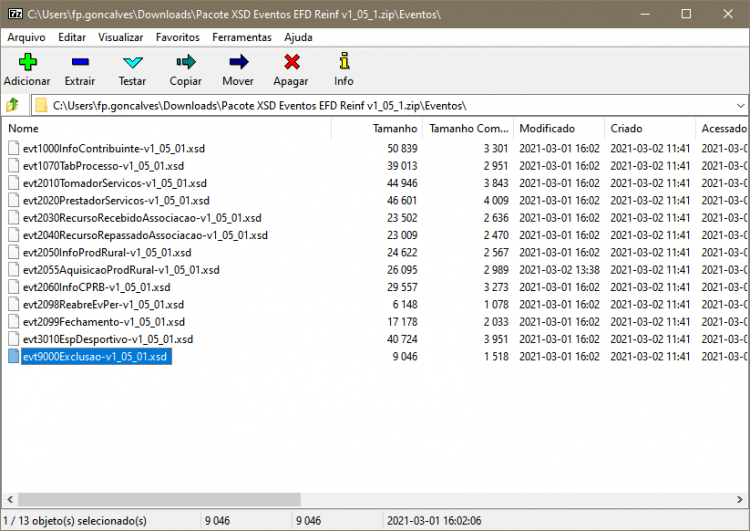Click compressed size value 1 518
Viewport: 750px width, 531px height.
pos(496,356)
